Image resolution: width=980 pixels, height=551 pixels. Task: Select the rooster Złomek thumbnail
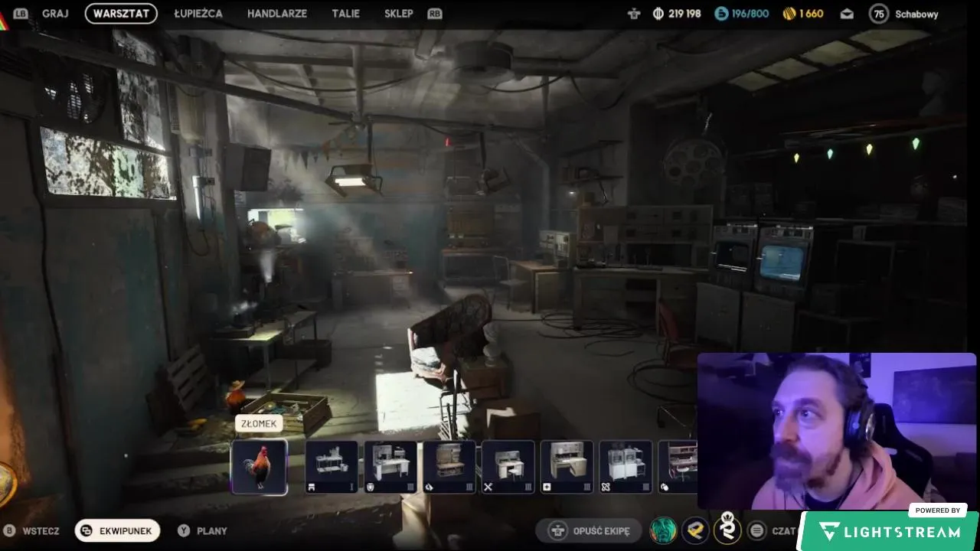tap(260, 467)
